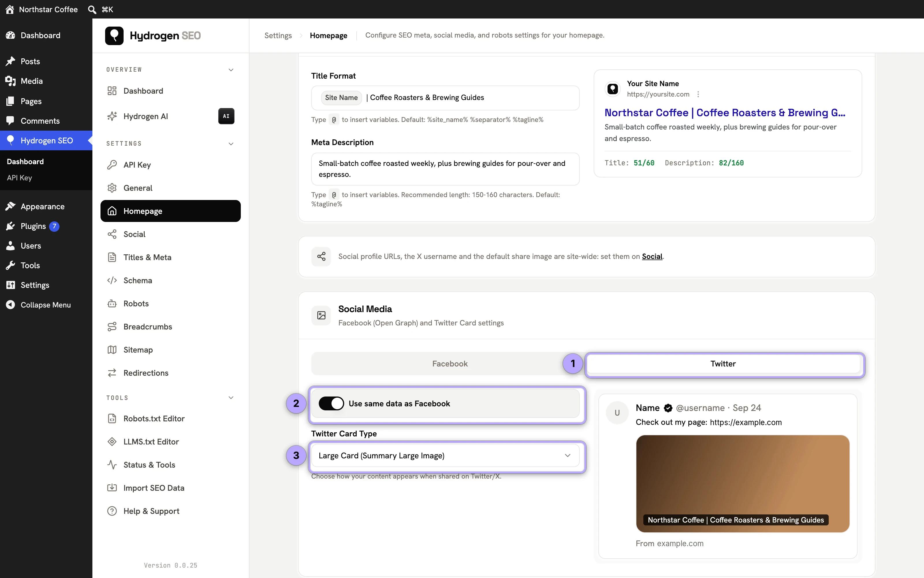Click the Social share icon in sidebar
The height and width of the screenshot is (578, 924).
[x=112, y=234]
